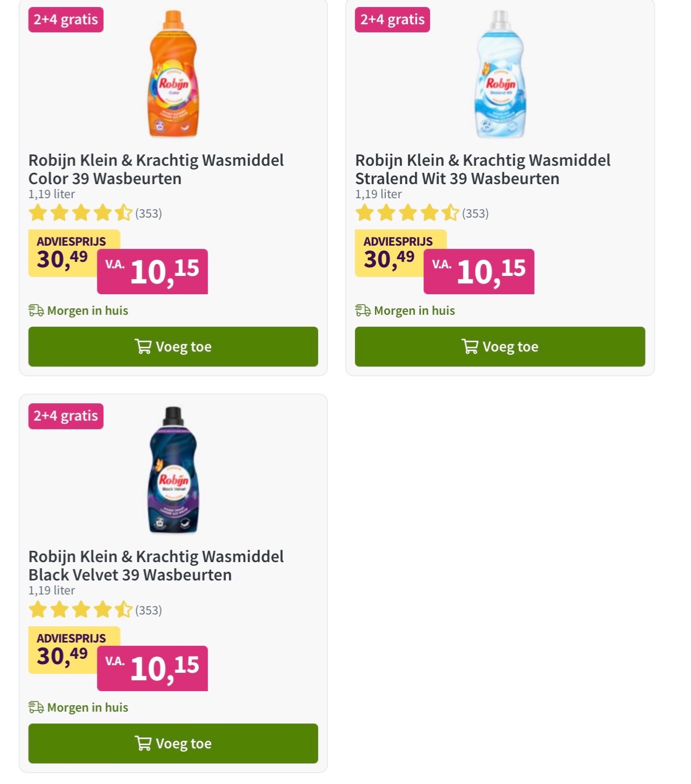View star rating reviews for Black Velvet
The image size is (691, 784).
pos(95,610)
